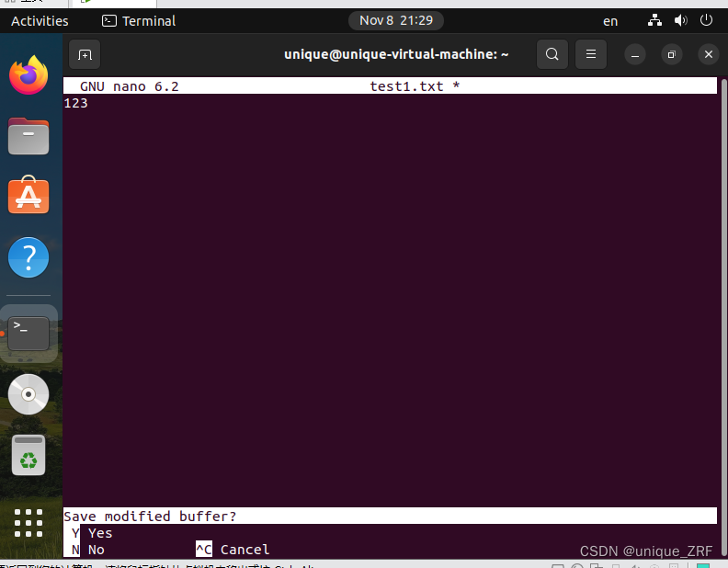Screen dimensions: 728x568
Task: Open Firefox from the dock
Action: pyautogui.click(x=28, y=75)
